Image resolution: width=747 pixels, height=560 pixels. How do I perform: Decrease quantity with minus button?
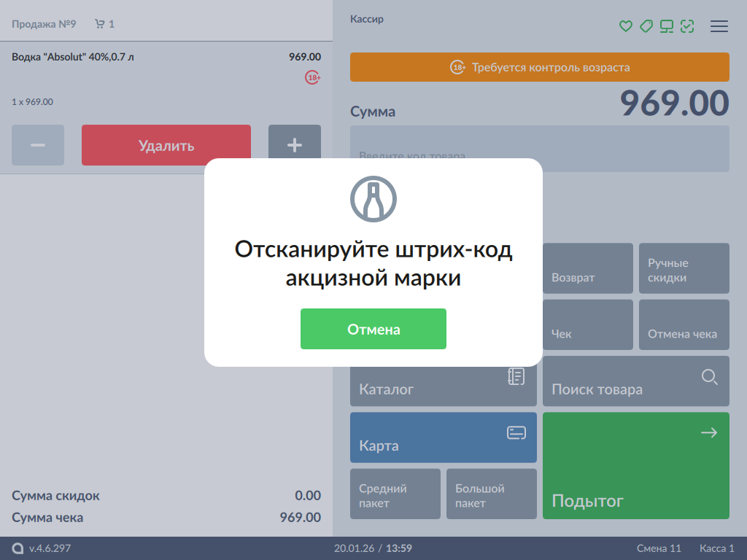pyautogui.click(x=38, y=145)
